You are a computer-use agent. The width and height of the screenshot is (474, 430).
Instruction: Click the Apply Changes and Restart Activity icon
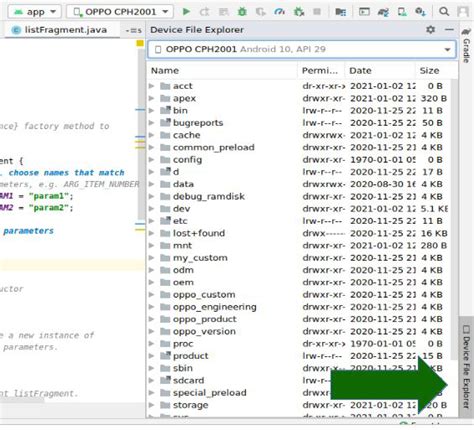coord(205,12)
